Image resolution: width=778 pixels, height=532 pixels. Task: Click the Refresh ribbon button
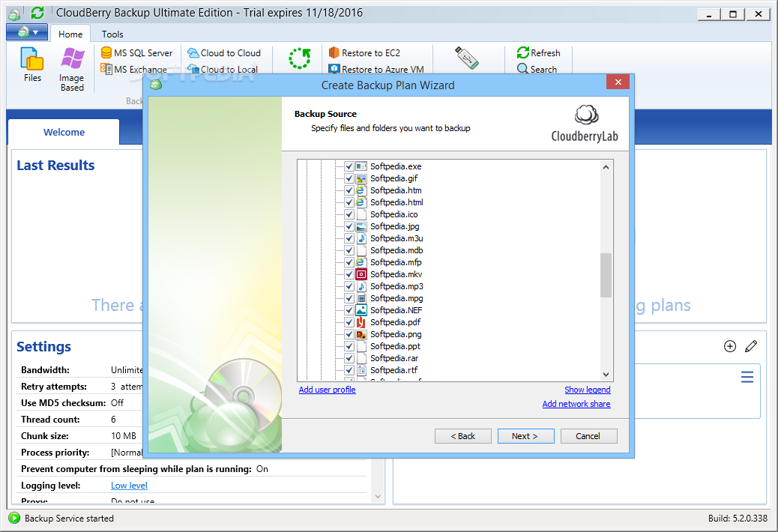click(x=539, y=52)
